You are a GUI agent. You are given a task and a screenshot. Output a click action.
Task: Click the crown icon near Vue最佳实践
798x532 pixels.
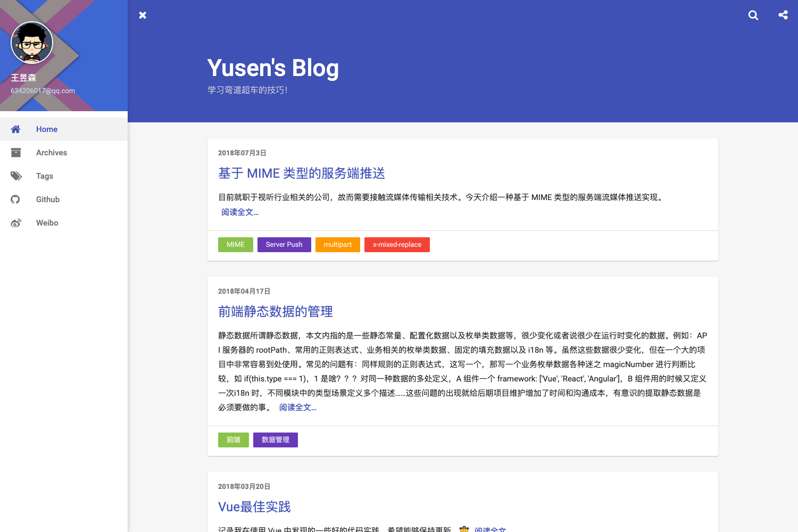(464, 529)
